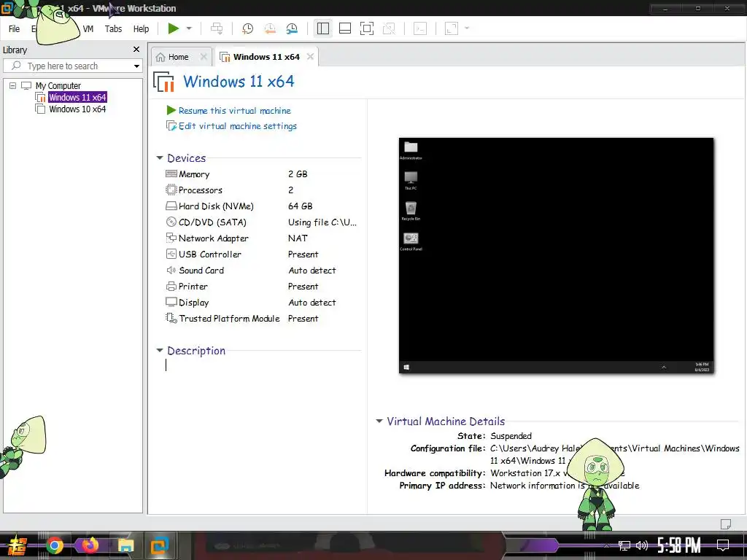Toggle the library sidebar view icon
Image resolution: width=747 pixels, height=560 pixels.
pos(323,28)
